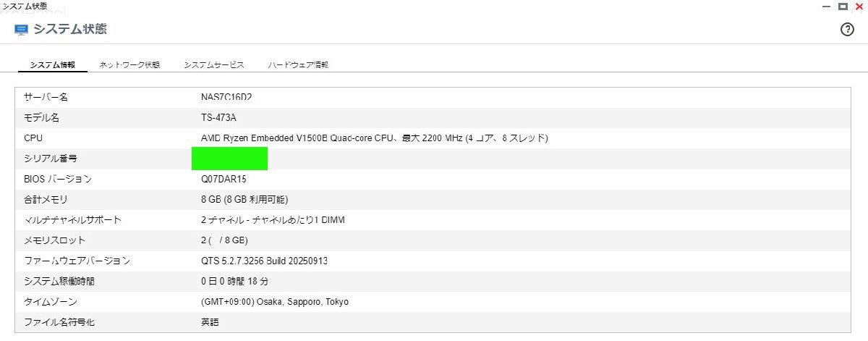Click the blue monitor icon beside システム状態 title
The width and height of the screenshot is (868, 341).
pyautogui.click(x=21, y=30)
